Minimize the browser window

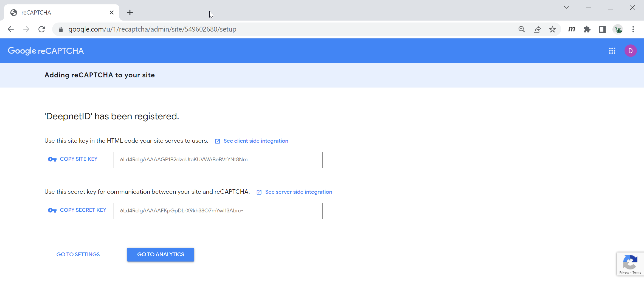click(x=589, y=7)
